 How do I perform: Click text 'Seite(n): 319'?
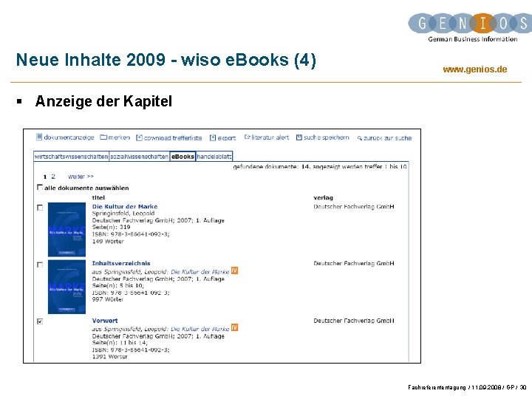click(x=111, y=227)
